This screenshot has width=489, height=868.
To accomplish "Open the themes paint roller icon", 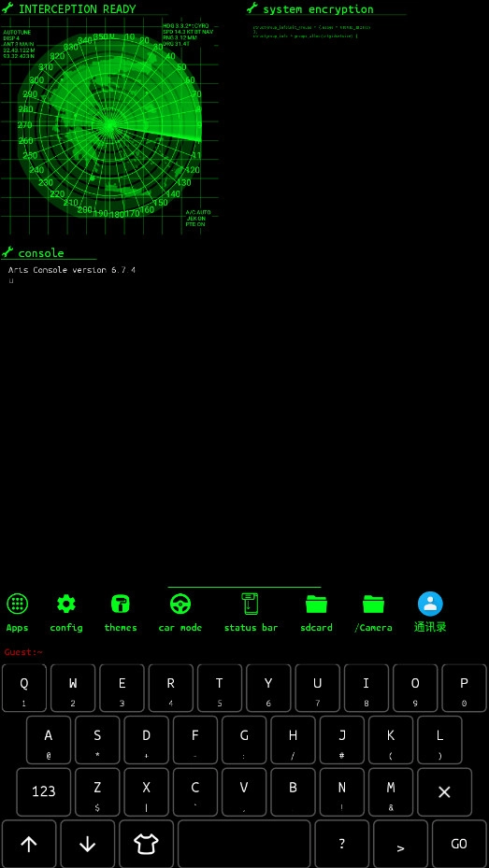I will coord(121,604).
